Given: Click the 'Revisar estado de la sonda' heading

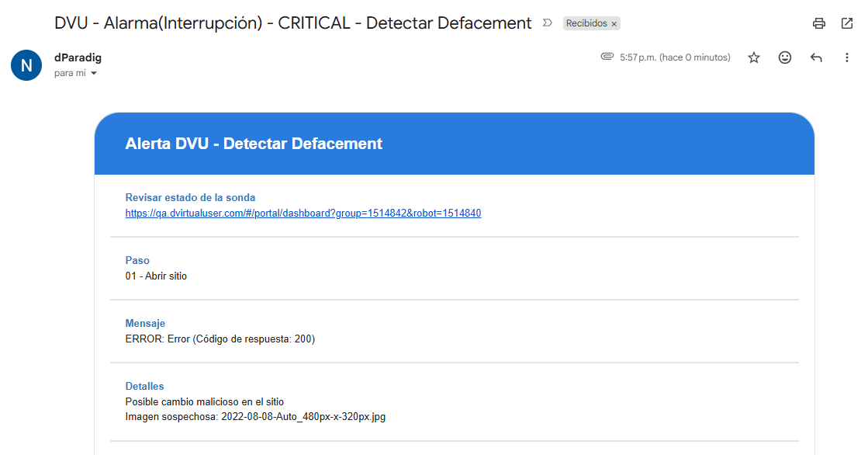Looking at the screenshot, I should tap(190, 198).
